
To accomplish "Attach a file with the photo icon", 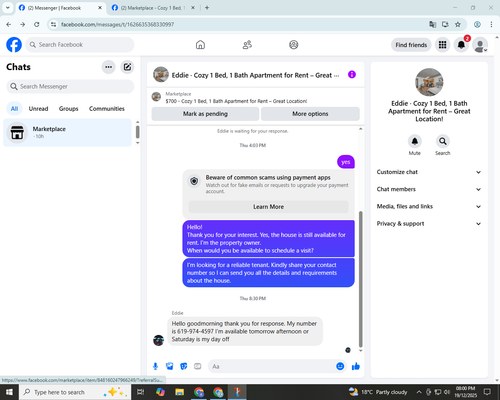I will pyautogui.click(x=170, y=366).
